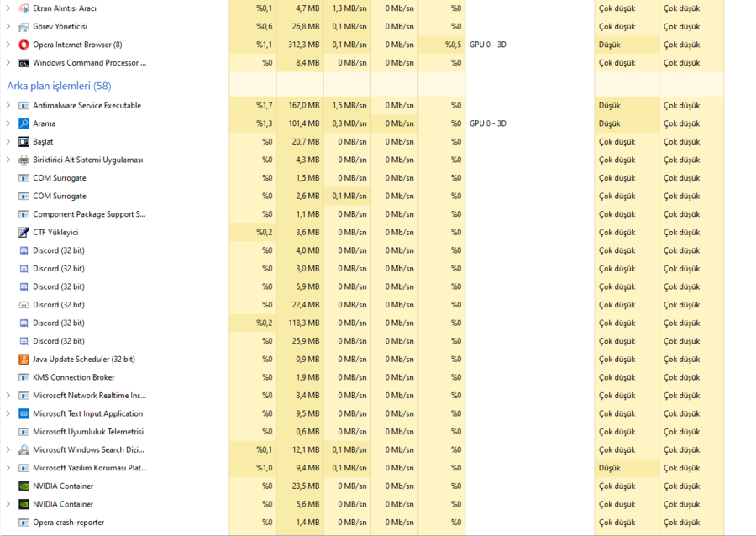Click the "%1,7" CPU value for Antimalware

pos(265,106)
